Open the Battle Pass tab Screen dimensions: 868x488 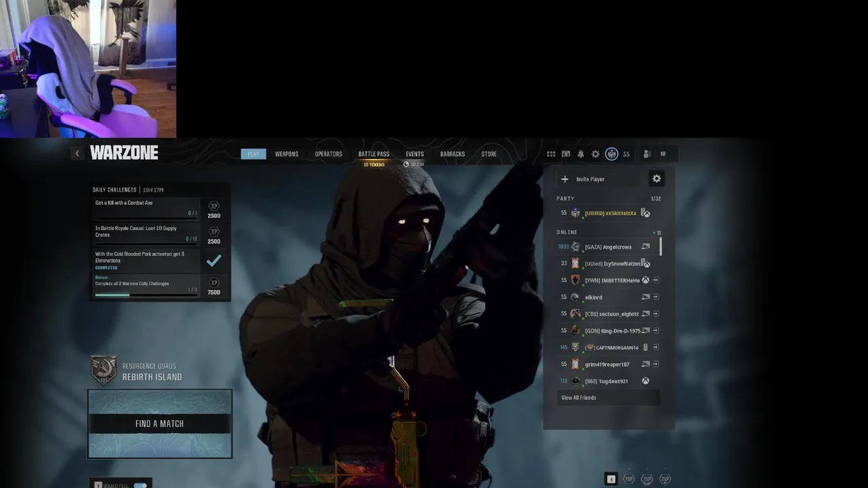(374, 154)
